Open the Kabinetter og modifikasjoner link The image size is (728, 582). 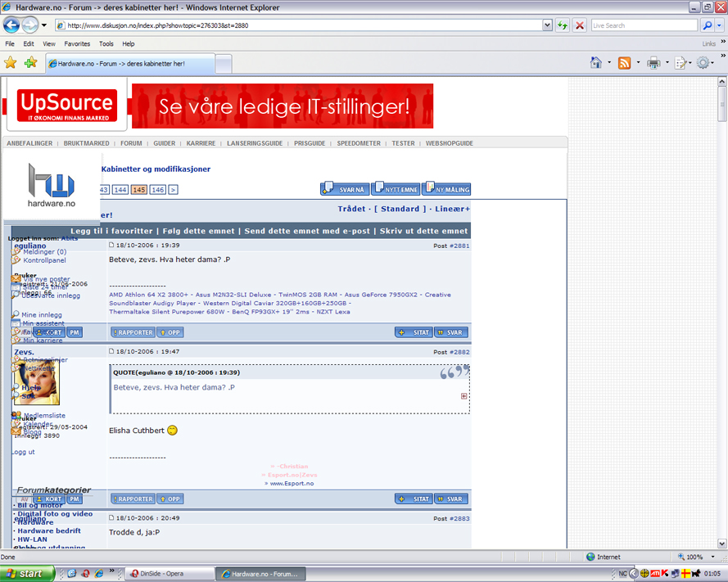pos(156,169)
